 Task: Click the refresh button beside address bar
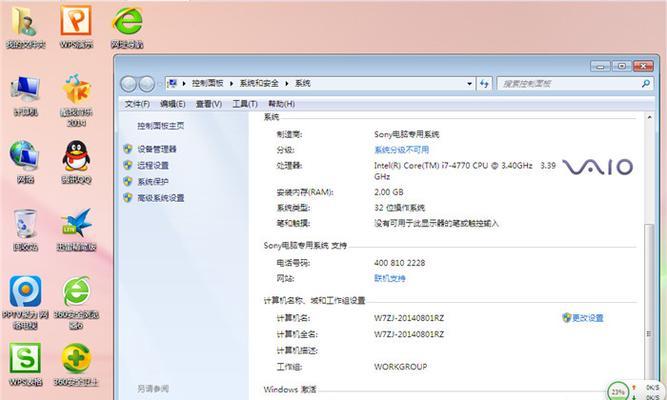483,84
